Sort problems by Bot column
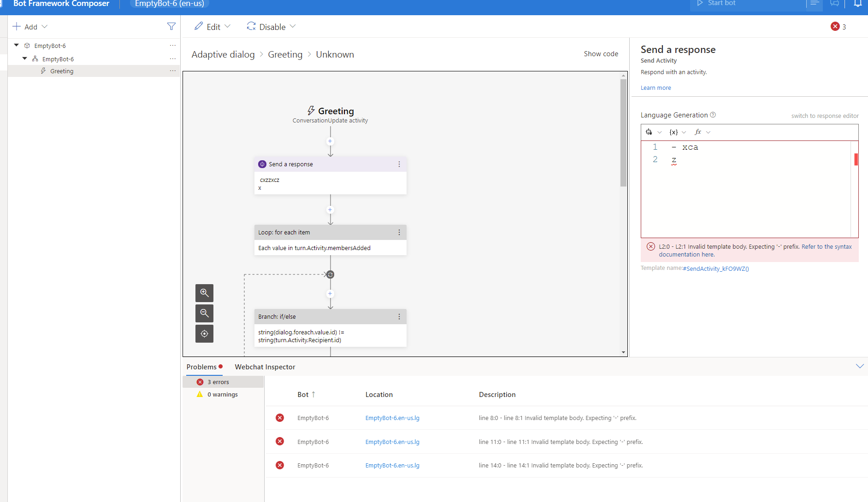The image size is (868, 502). click(307, 395)
